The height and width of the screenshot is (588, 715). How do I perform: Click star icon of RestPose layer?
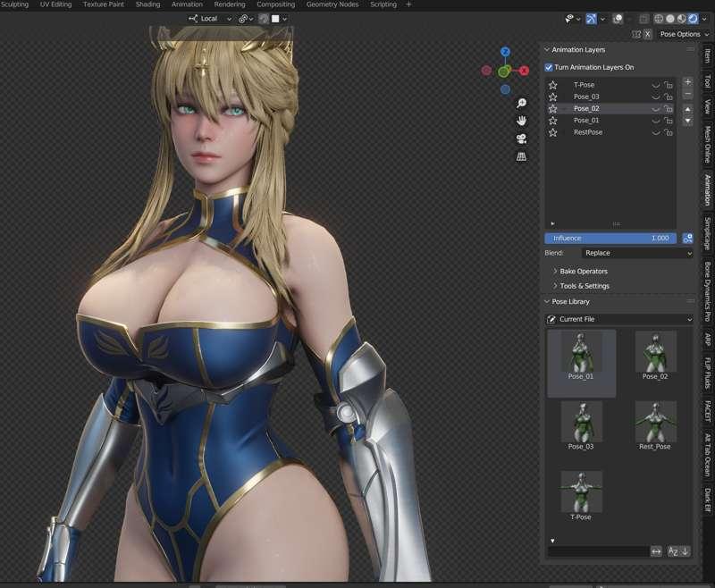(553, 132)
